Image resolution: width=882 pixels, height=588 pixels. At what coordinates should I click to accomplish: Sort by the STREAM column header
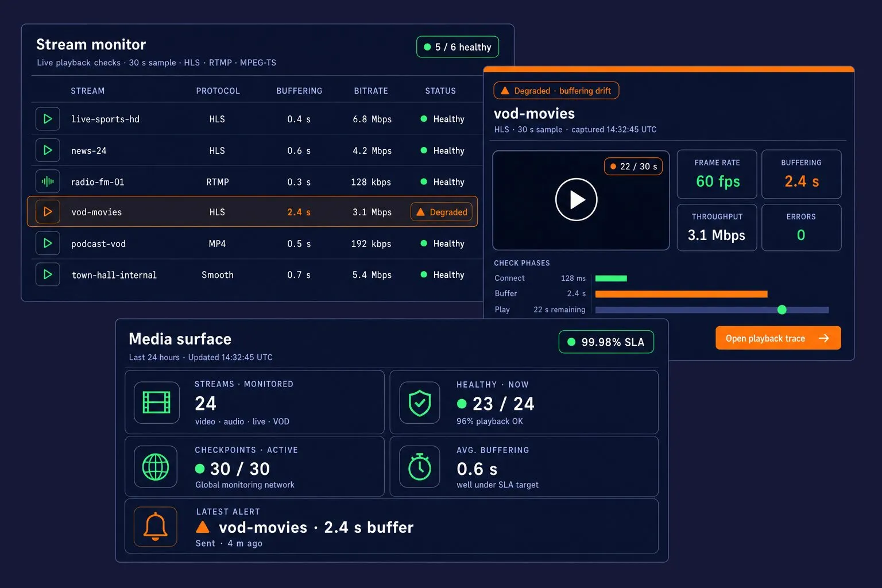tap(88, 91)
